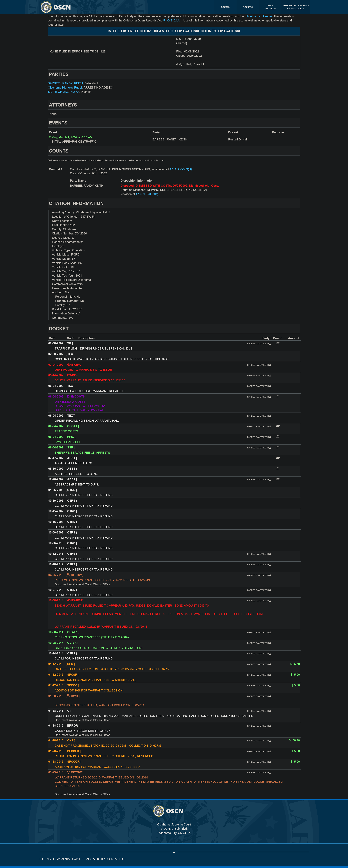Open defendant Barbee, Randy Keith party link
This screenshot has width=348, height=868.
(65, 83)
